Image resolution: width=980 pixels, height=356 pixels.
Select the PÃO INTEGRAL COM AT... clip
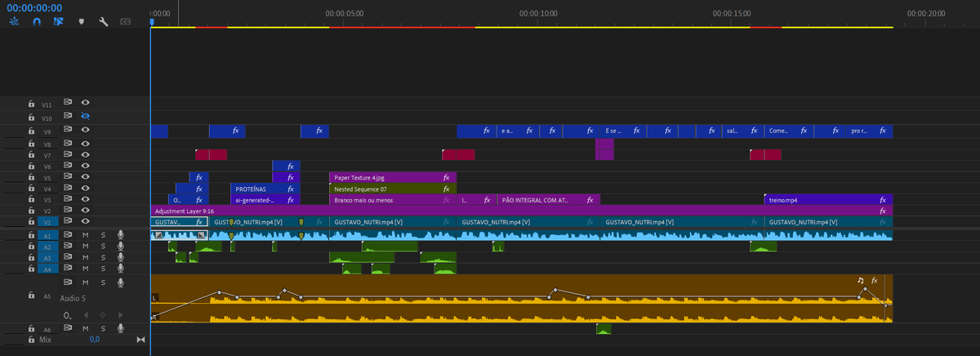coord(548,199)
